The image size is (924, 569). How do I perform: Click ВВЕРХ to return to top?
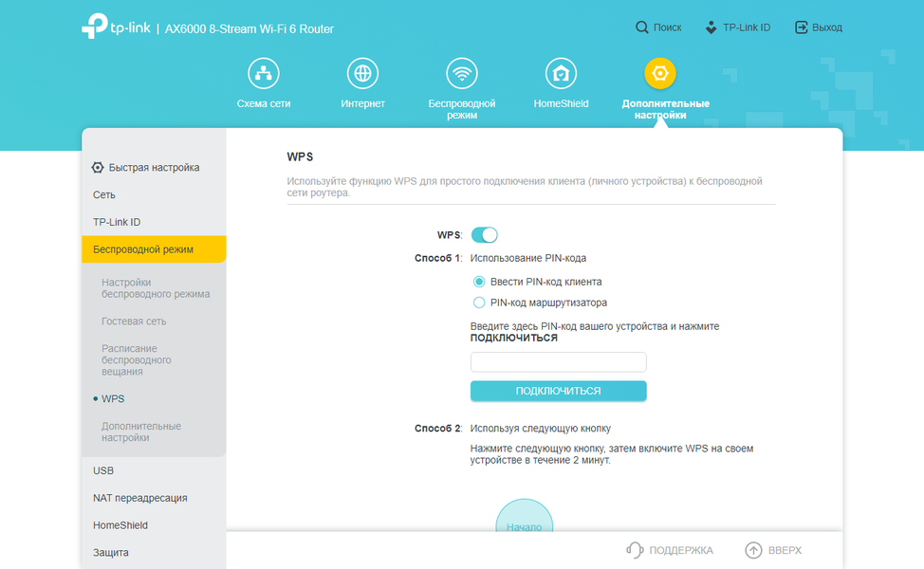tap(785, 550)
